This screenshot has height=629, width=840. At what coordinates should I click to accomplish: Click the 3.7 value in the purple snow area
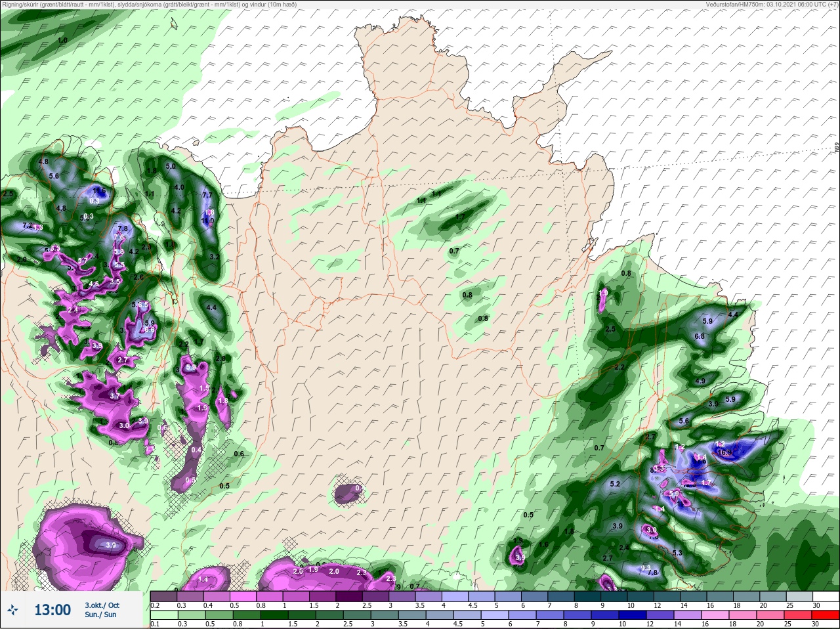tap(115, 396)
